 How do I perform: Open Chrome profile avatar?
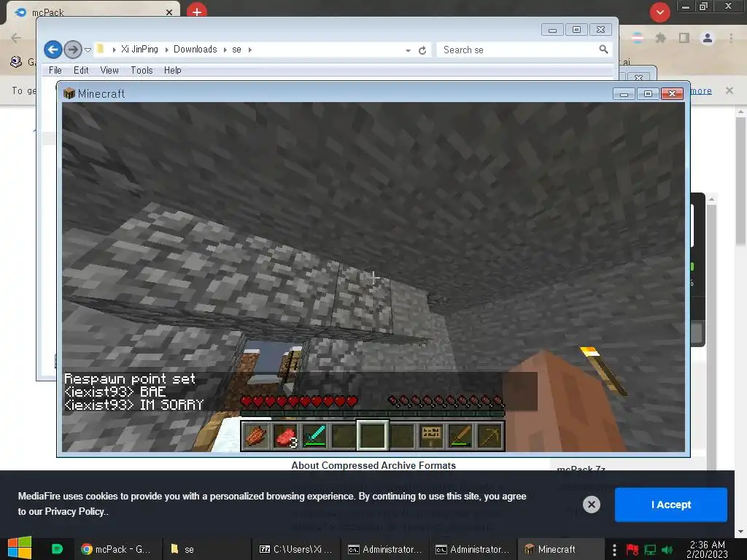click(708, 38)
